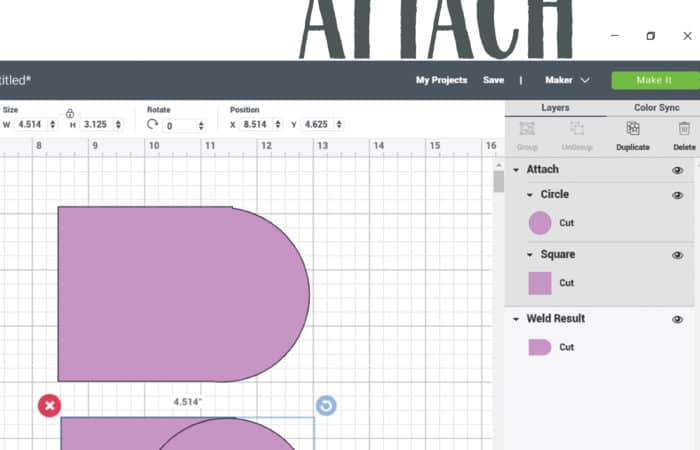The image size is (700, 450).
Task: Collapse the Circle layer
Action: pos(530,195)
